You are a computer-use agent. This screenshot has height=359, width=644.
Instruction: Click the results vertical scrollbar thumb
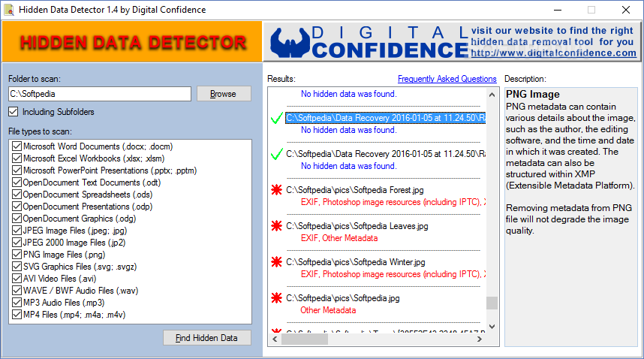[x=492, y=303]
